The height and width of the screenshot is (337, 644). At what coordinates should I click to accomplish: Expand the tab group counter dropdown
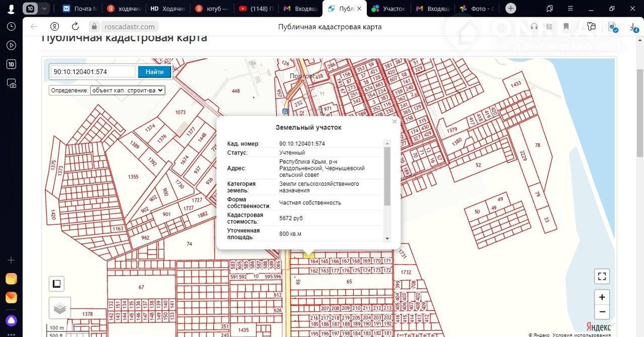[x=44, y=9]
